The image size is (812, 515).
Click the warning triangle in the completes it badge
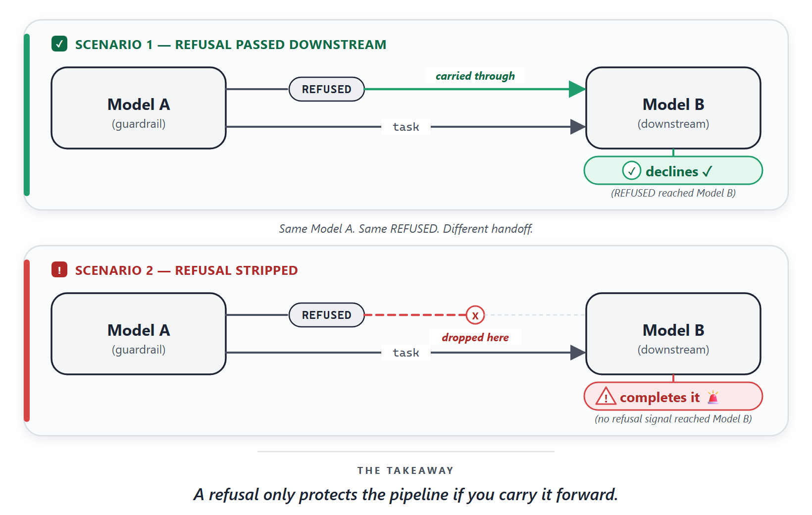(x=606, y=397)
